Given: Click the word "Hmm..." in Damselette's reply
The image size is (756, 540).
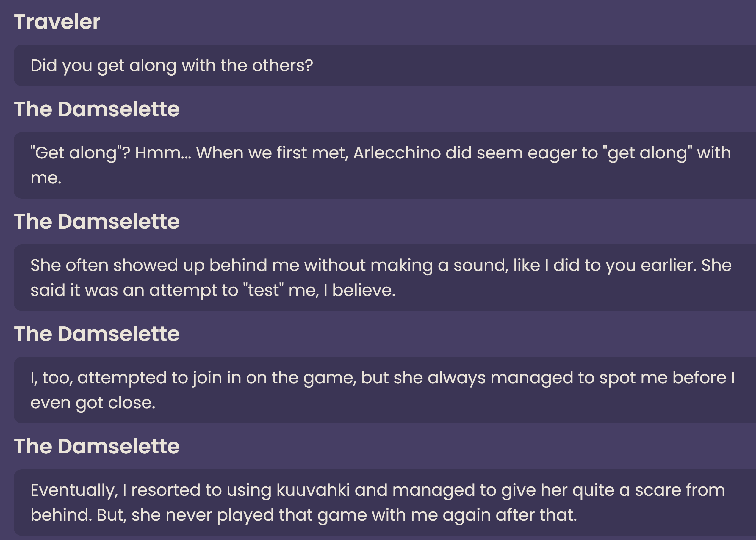Looking at the screenshot, I should pyautogui.click(x=163, y=153).
